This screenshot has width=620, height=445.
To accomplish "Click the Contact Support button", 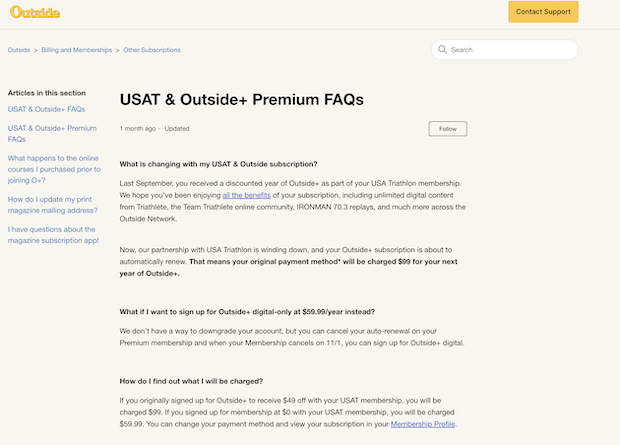I will tap(543, 12).
